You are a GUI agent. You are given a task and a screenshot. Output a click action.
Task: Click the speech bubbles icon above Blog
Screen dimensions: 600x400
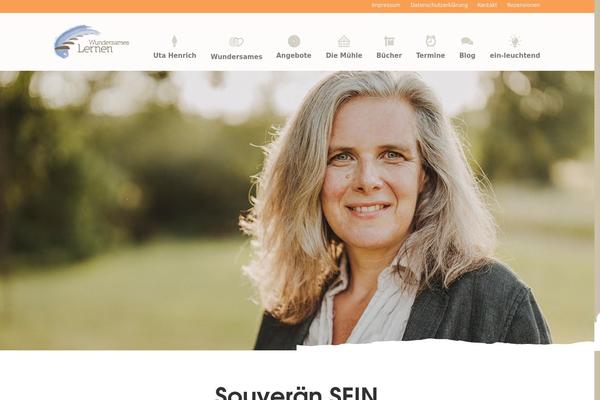point(467,41)
